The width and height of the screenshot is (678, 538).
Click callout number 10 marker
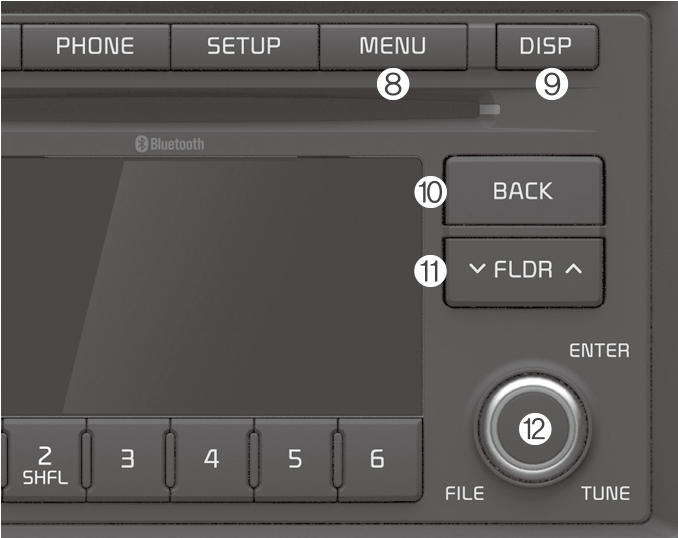tap(430, 192)
